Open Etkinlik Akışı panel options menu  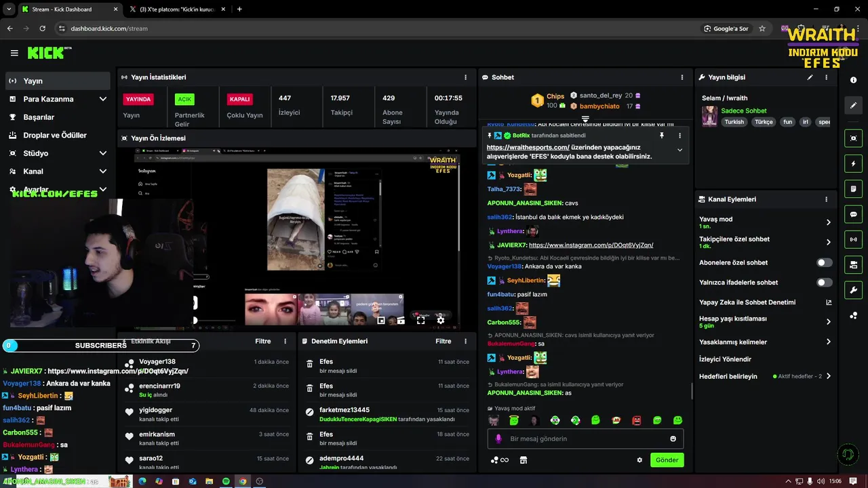click(285, 342)
